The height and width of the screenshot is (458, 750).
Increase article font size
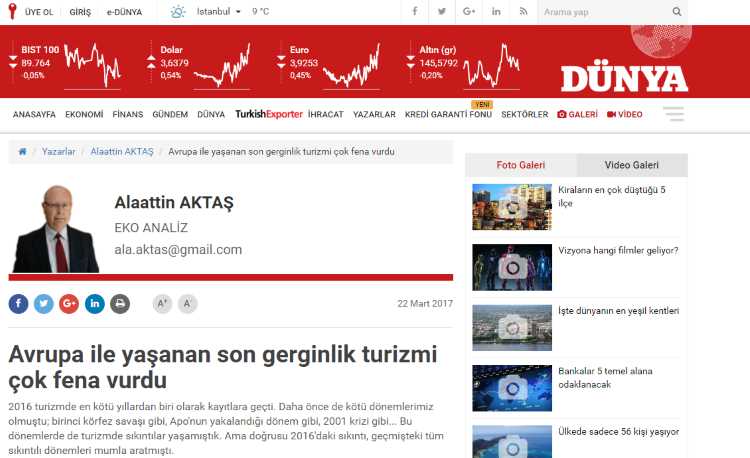click(x=162, y=304)
